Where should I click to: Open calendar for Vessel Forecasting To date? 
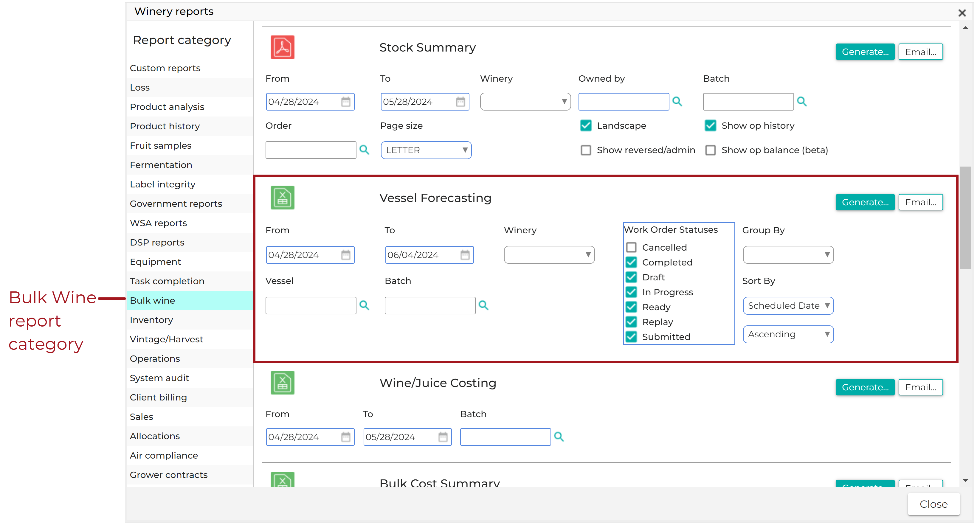(465, 255)
